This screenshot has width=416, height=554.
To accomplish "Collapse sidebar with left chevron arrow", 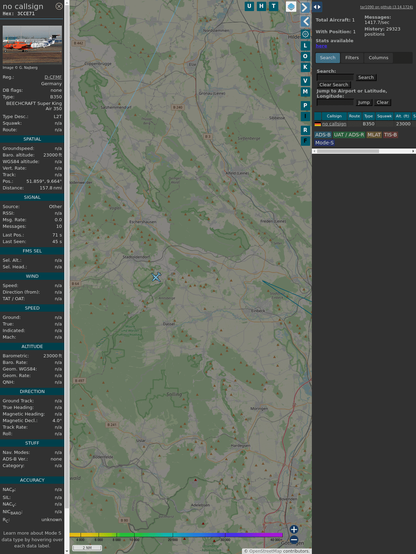I will 305,22.
